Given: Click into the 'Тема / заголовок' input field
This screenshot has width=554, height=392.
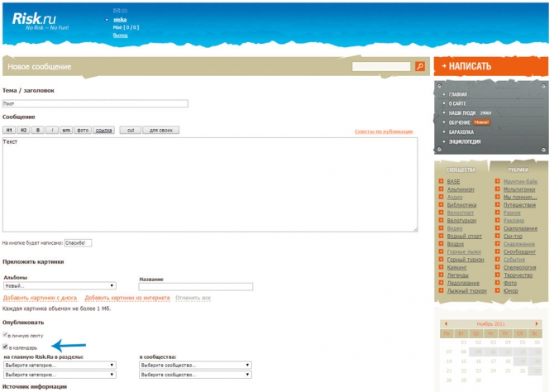Looking at the screenshot, I should coord(95,103).
